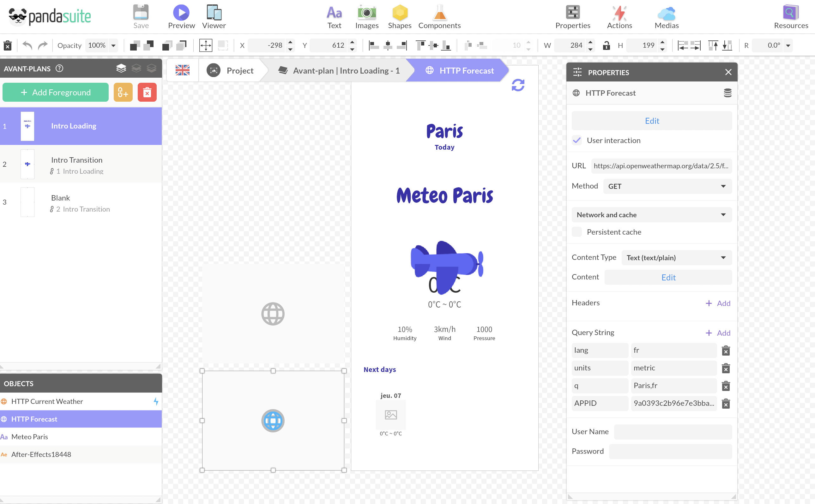Image resolution: width=815 pixels, height=504 pixels.
Task: Click the User Name input field
Action: pos(673,432)
